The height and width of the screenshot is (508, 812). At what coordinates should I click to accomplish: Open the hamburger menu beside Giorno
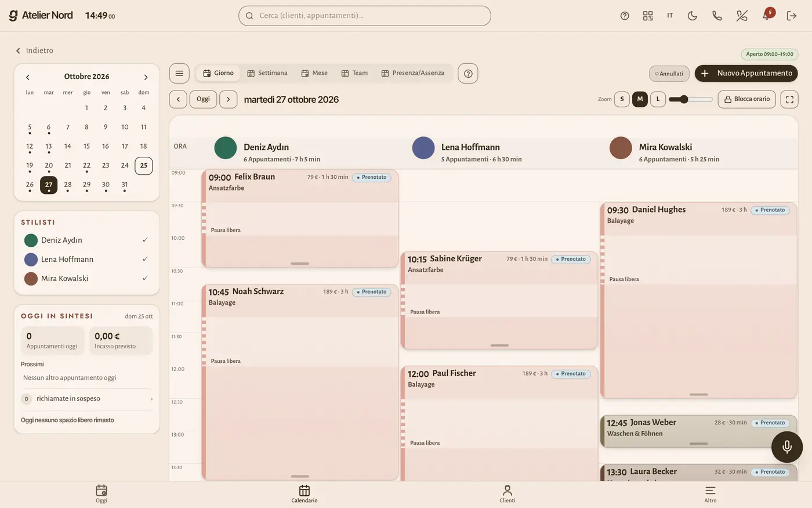tap(179, 73)
